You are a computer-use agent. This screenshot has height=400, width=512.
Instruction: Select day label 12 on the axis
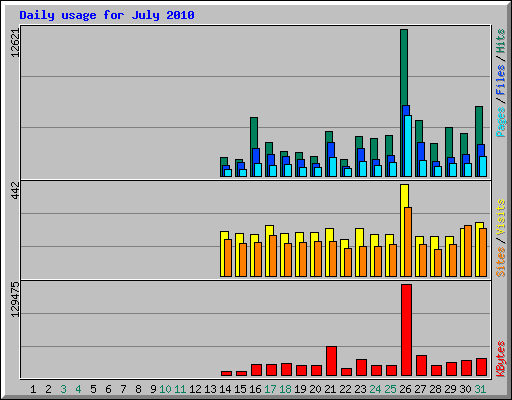(x=195, y=389)
